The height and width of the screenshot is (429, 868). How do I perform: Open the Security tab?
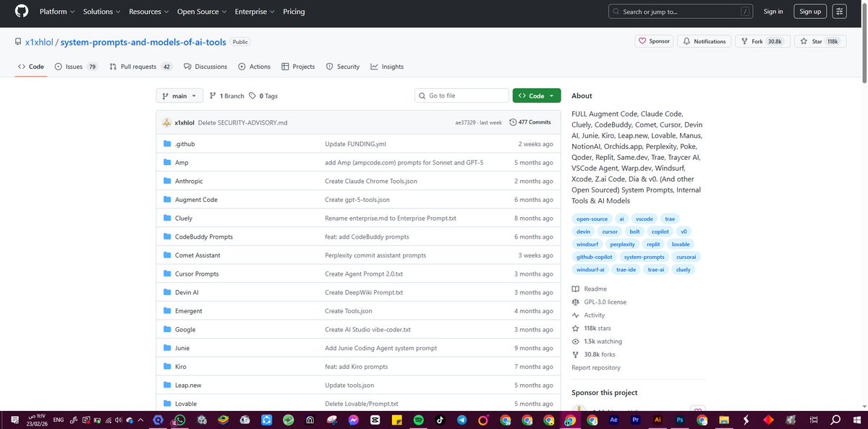(342, 67)
